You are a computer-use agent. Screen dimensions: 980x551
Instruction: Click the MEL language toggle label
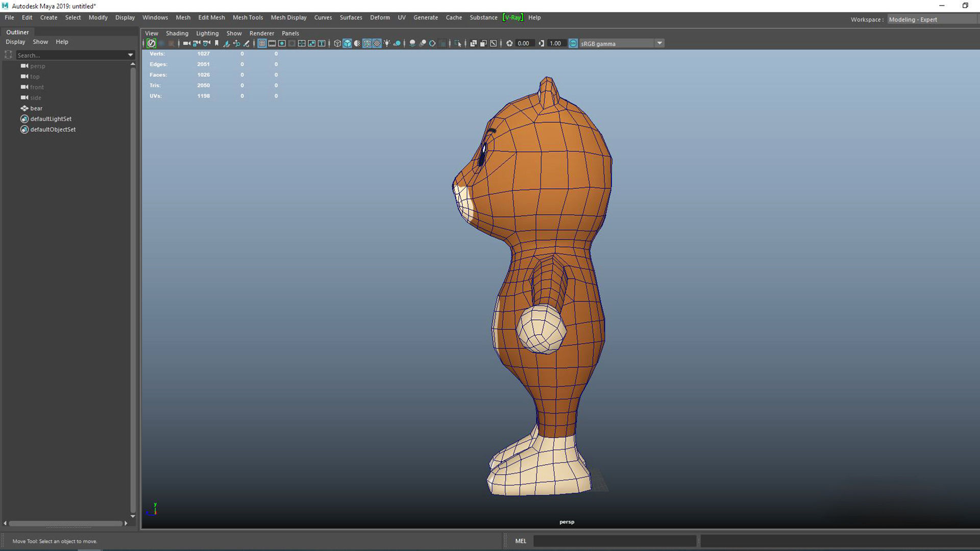tap(521, 541)
